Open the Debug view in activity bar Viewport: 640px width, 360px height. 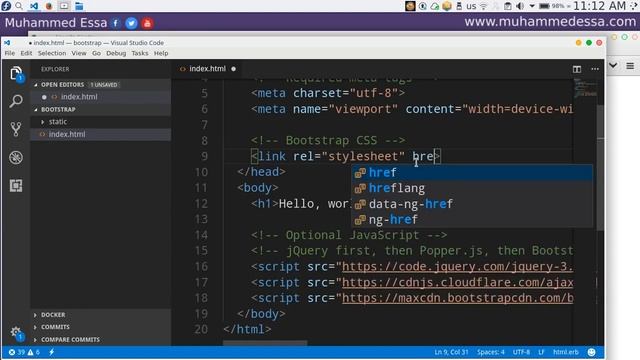[x=16, y=158]
